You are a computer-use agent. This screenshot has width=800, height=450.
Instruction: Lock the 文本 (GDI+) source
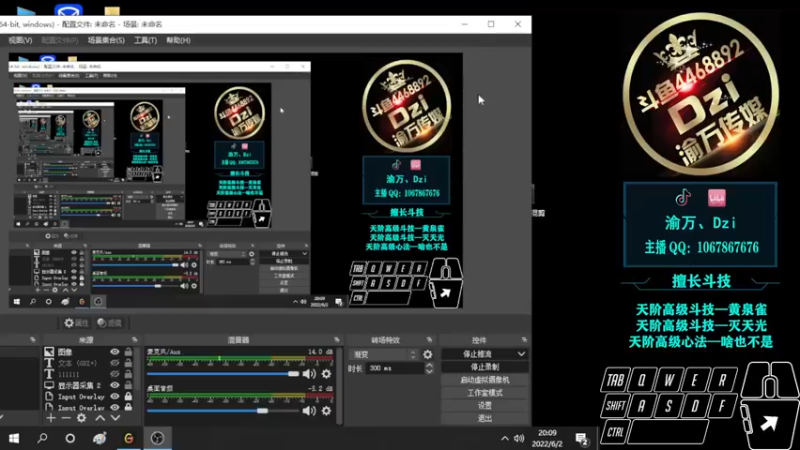(128, 363)
